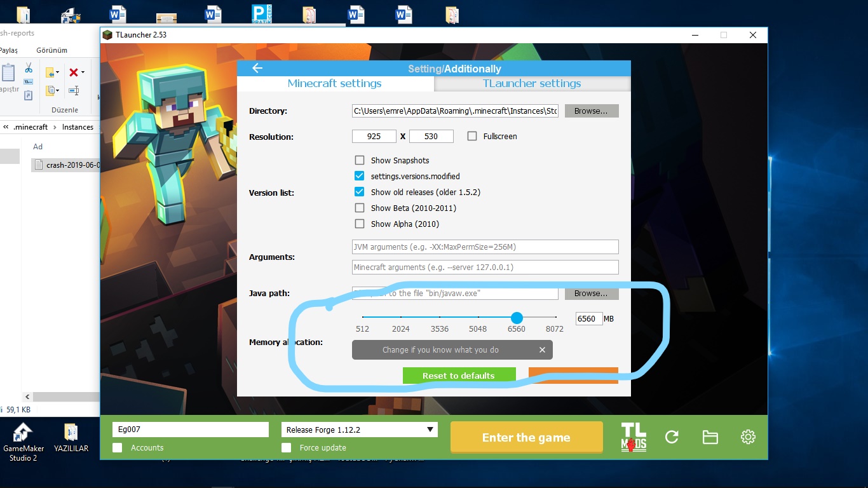Screen dimensions: 868x488
Task: Click Instances in Explorer breadcrumb
Action: point(78,127)
